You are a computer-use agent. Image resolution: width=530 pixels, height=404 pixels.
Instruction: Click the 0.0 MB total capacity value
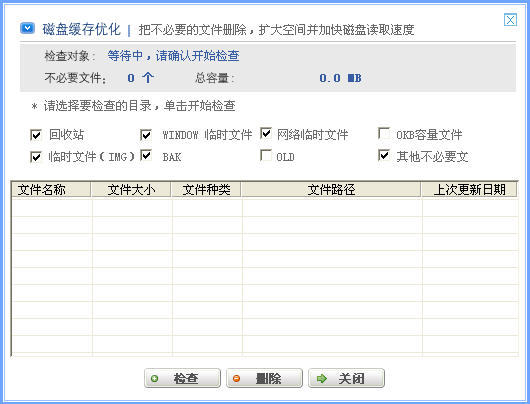pyautogui.click(x=340, y=78)
